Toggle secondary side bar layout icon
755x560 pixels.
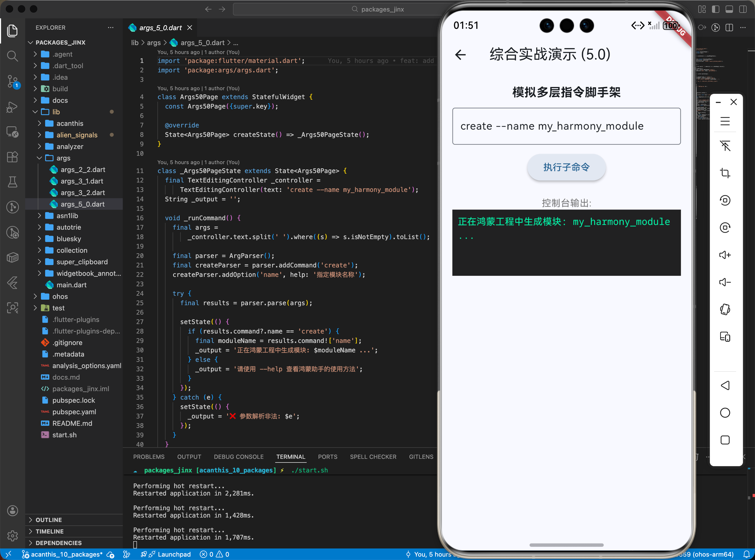[743, 9]
